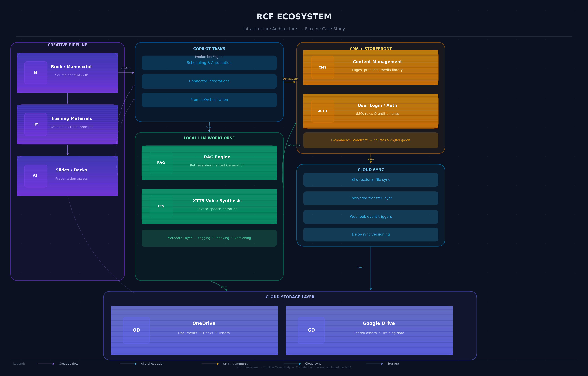Click the AUTH badge icon

(322, 111)
